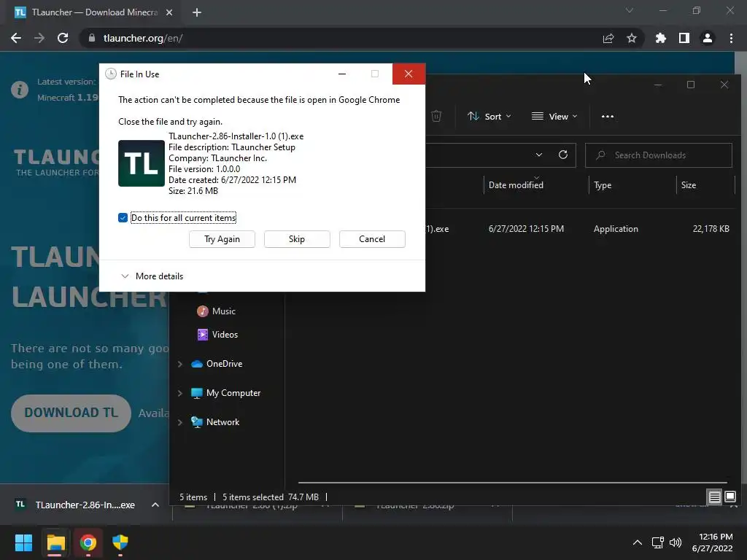View site information lock icon
The height and width of the screenshot is (560, 747).
pos(91,38)
